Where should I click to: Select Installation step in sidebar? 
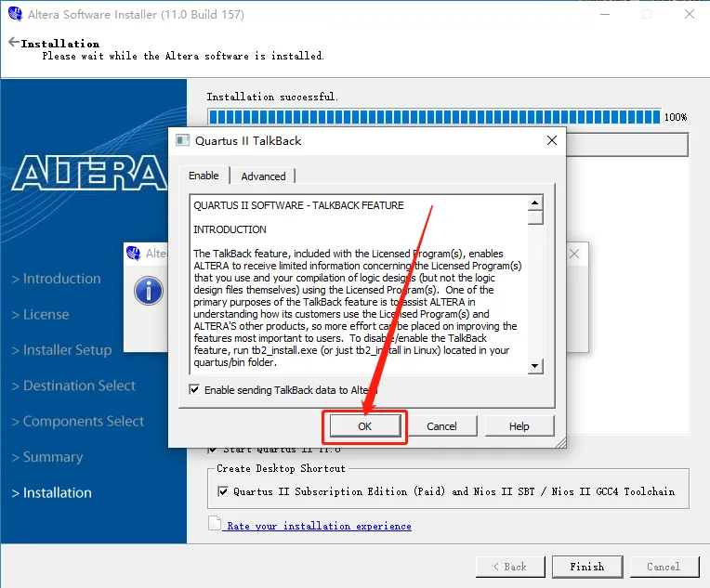coord(52,492)
